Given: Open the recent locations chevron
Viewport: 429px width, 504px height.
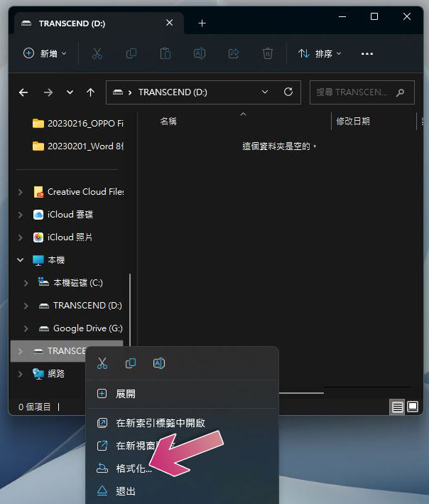Looking at the screenshot, I should 70,92.
